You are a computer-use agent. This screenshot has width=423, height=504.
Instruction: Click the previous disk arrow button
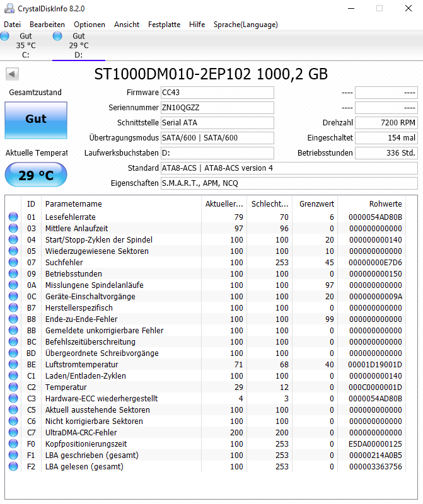coord(12,74)
